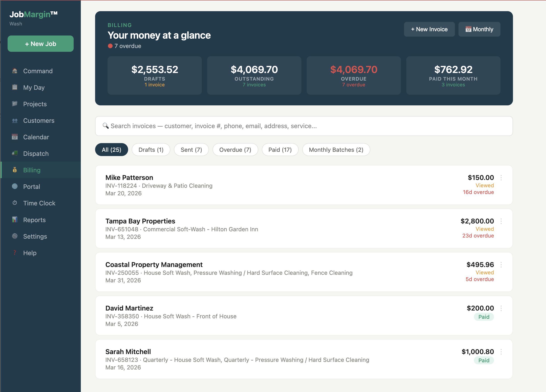Open options for Sarah Mitchell's invoice
Image resolution: width=546 pixels, height=392 pixels.
501,352
